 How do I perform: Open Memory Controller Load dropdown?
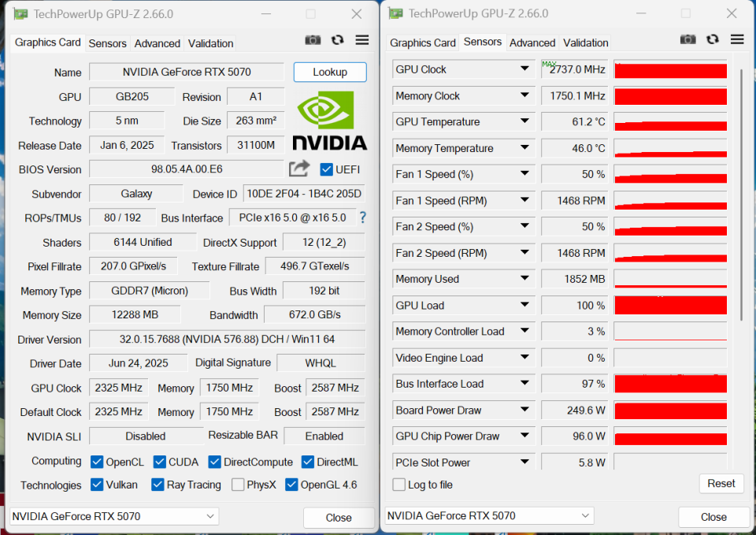(x=524, y=331)
